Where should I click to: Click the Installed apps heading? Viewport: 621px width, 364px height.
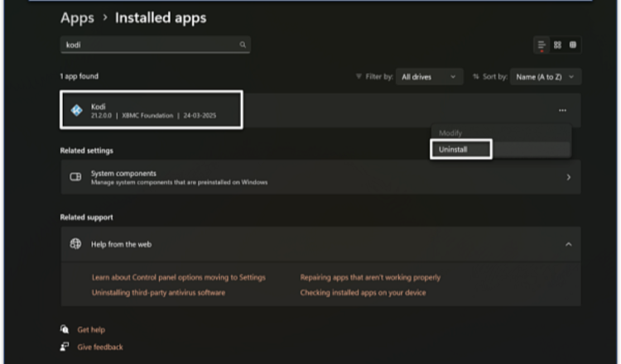[161, 18]
